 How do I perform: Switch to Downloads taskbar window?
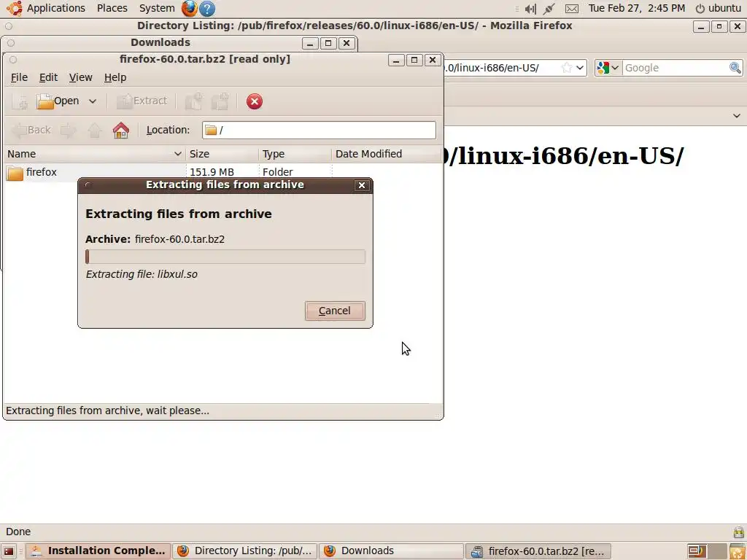click(392, 551)
